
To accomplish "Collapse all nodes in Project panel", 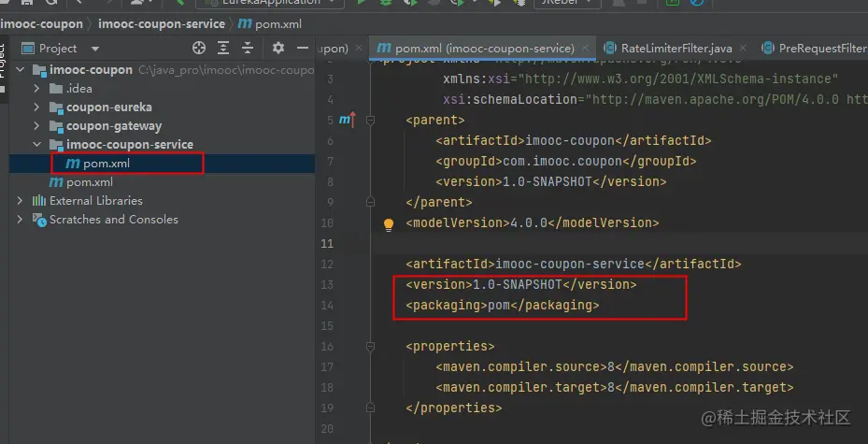I will (248, 49).
